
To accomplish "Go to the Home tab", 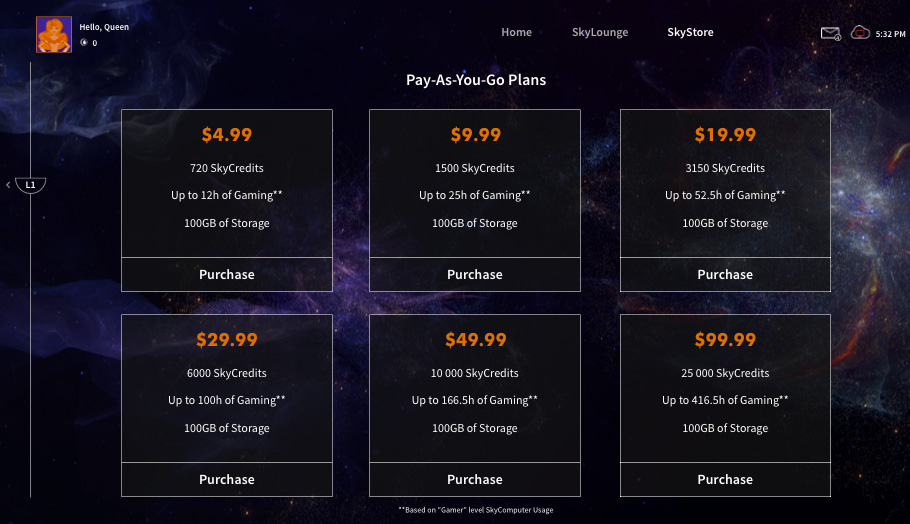I will click(x=516, y=32).
